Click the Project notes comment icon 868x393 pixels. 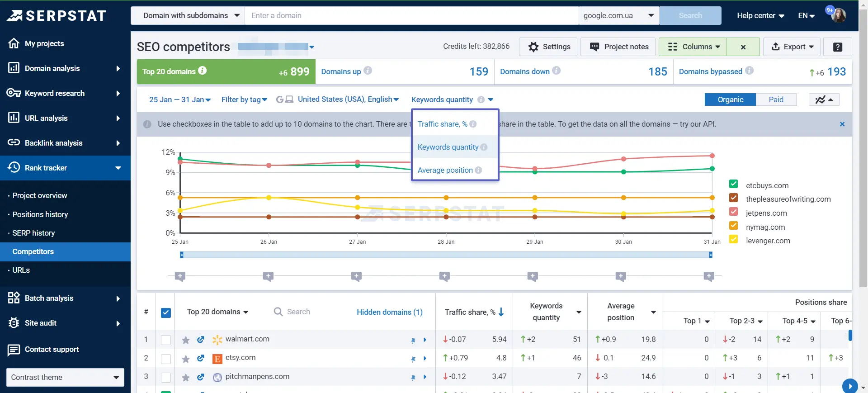click(x=594, y=47)
